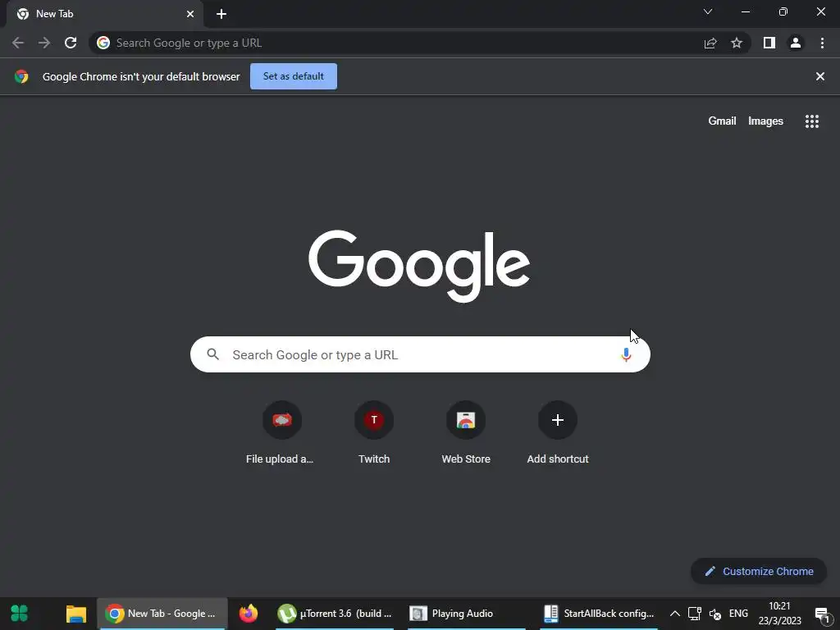The width and height of the screenshot is (840, 630).
Task: Click the Google logo
Action: 419,266
